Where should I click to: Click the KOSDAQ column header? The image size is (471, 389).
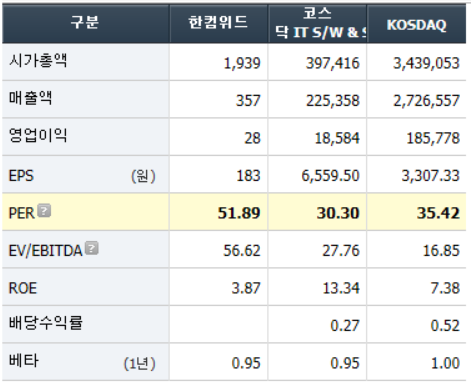(x=416, y=25)
